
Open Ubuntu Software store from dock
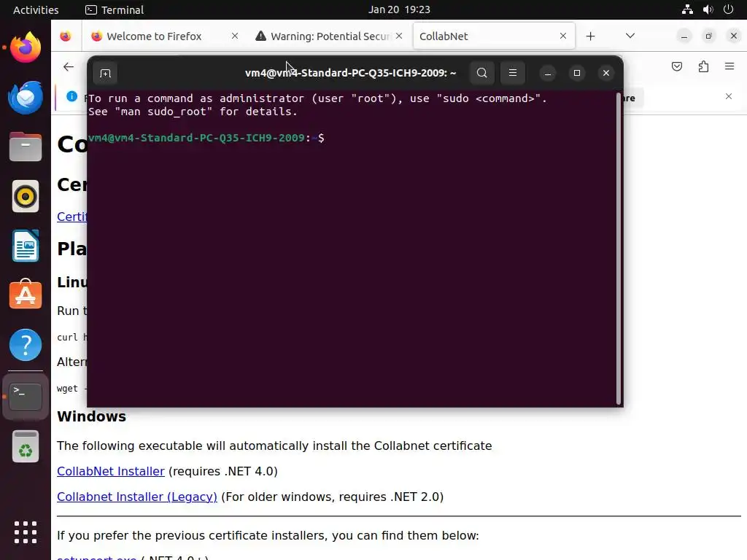click(x=26, y=295)
